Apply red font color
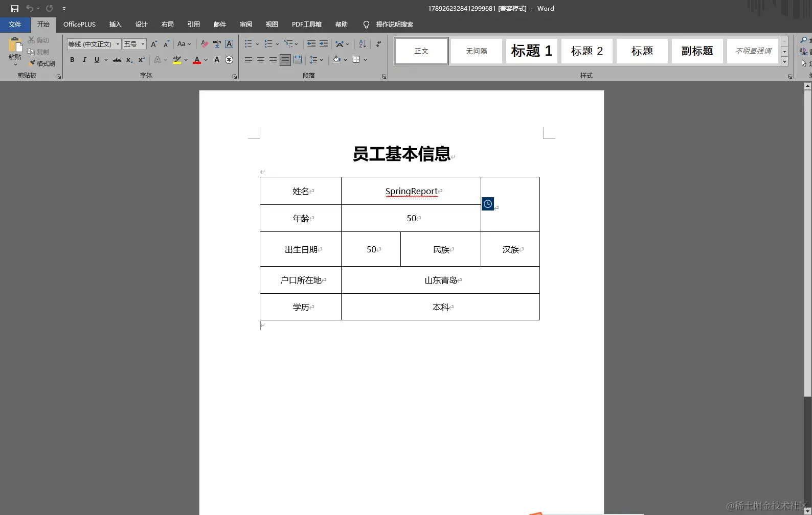The width and height of the screenshot is (812, 515). (197, 60)
